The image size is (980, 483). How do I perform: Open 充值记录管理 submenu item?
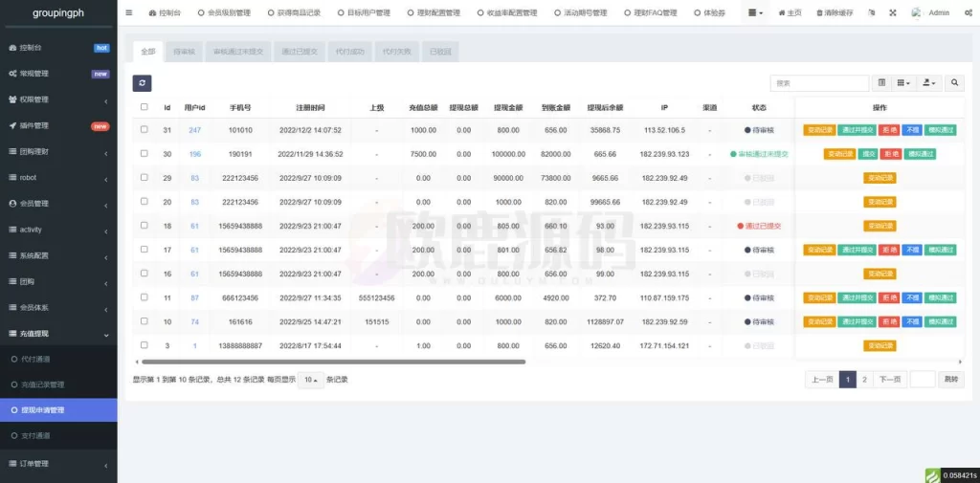[58, 384]
